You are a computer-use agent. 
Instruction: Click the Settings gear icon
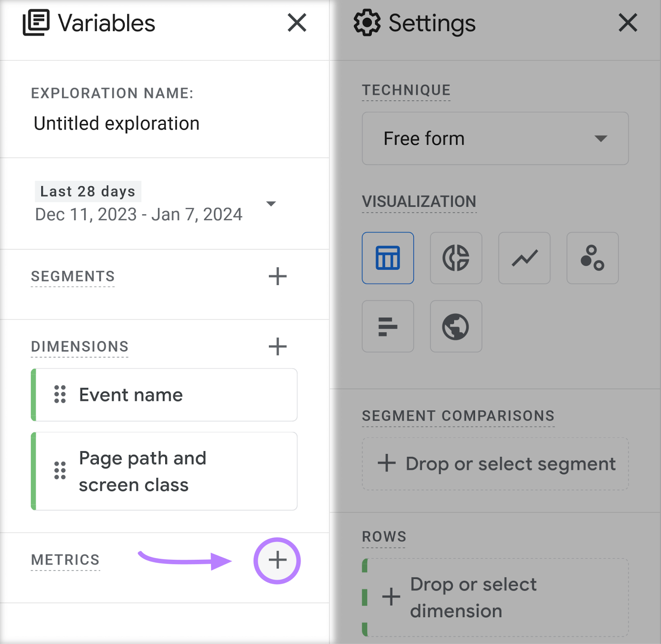point(367,24)
